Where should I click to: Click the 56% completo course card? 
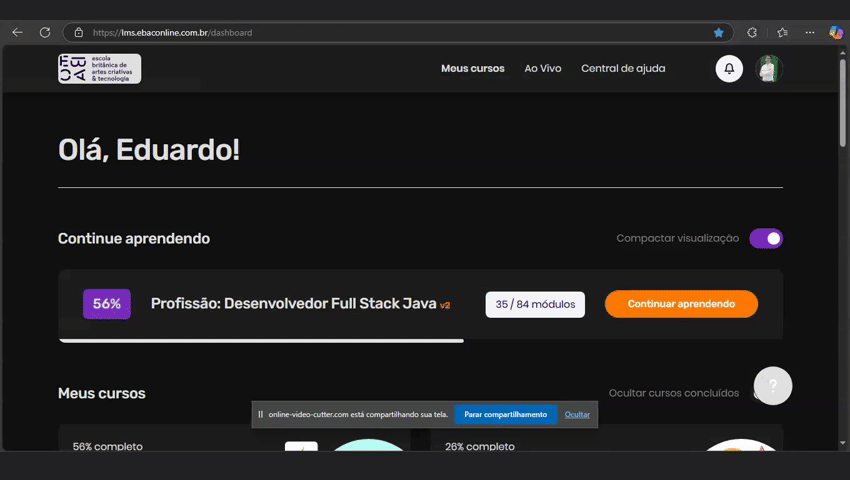click(234, 438)
